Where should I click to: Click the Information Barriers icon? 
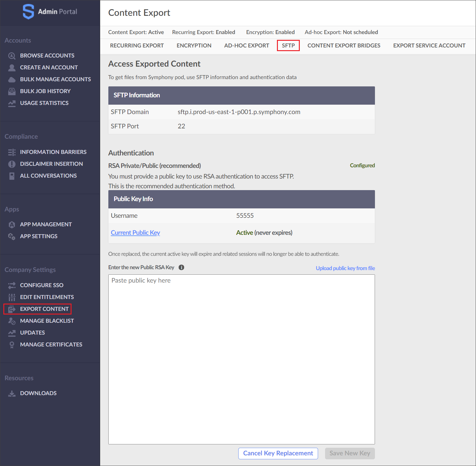[x=12, y=152]
